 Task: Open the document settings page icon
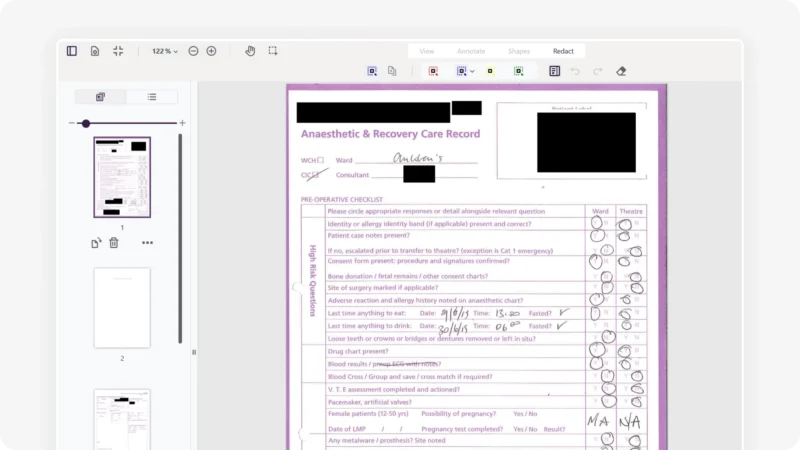click(x=95, y=51)
